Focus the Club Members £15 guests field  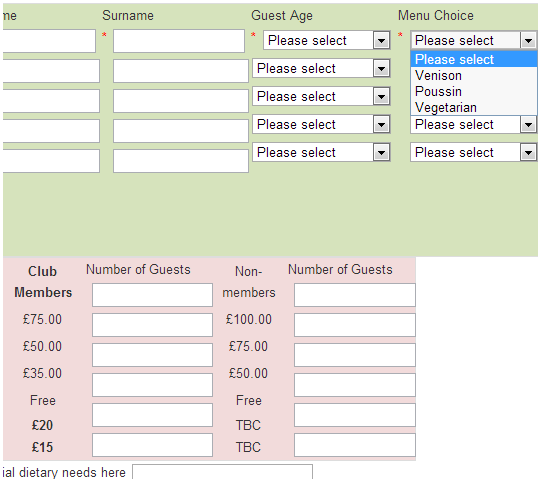(x=152, y=445)
